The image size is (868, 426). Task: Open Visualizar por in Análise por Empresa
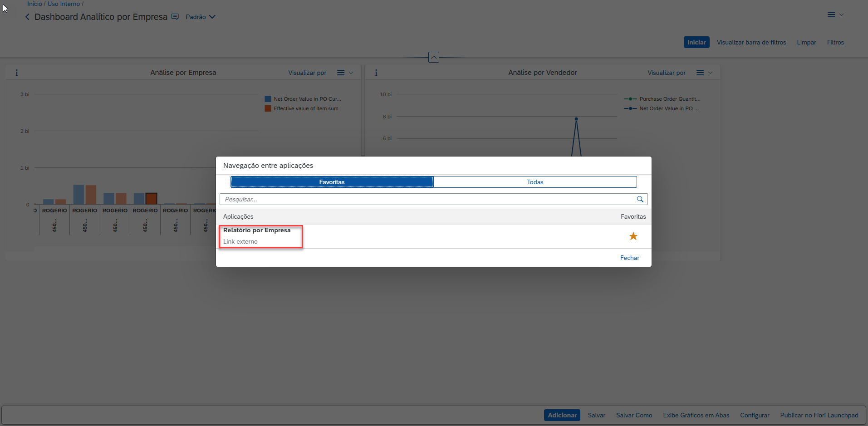[307, 73]
